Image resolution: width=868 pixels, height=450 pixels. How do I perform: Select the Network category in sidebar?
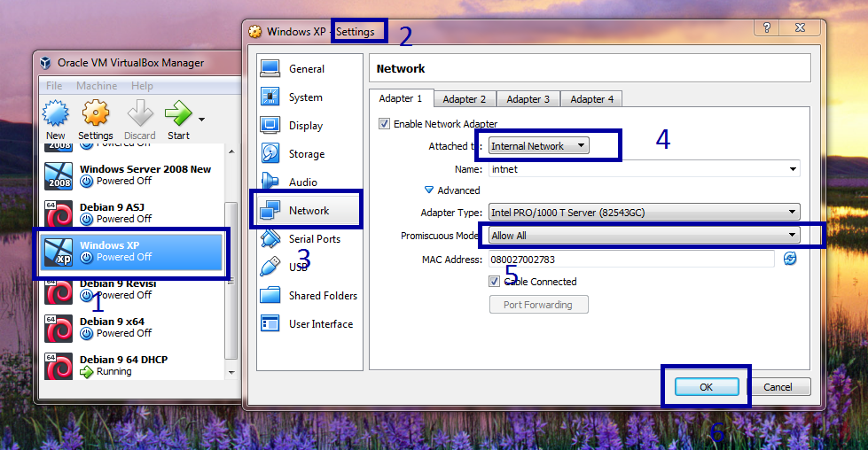click(309, 211)
